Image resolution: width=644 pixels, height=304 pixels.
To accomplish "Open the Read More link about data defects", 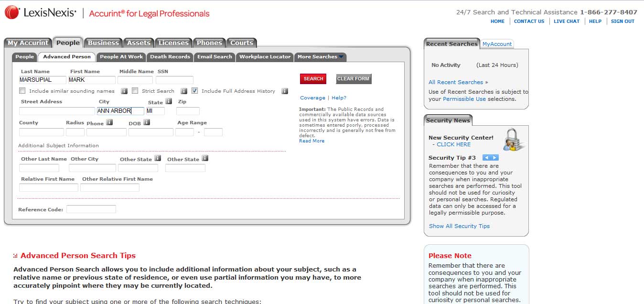I will pyautogui.click(x=311, y=141).
